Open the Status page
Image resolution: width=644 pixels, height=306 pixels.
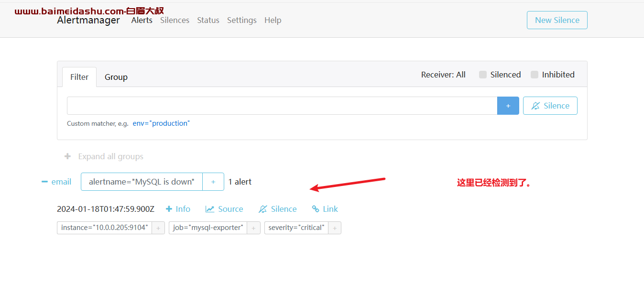208,20
